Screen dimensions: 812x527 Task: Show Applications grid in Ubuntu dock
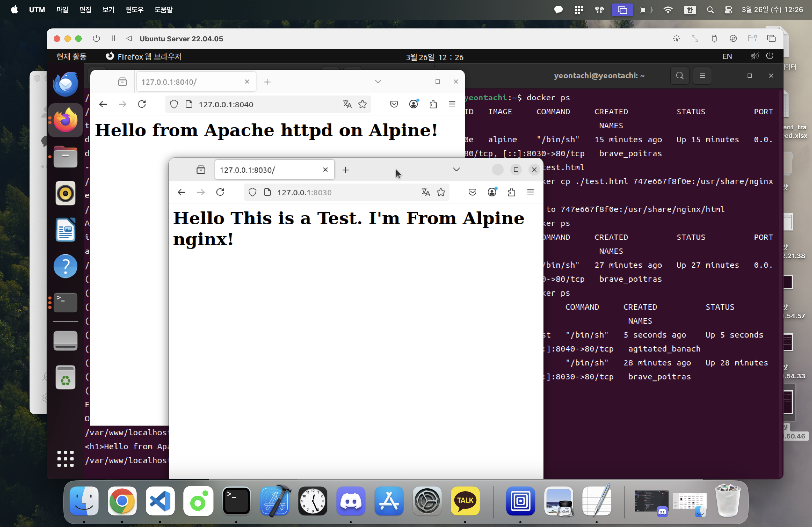(66, 459)
